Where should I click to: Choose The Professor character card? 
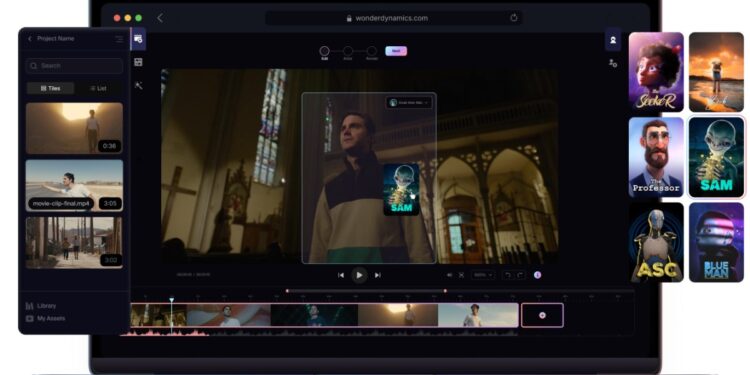pos(656,157)
